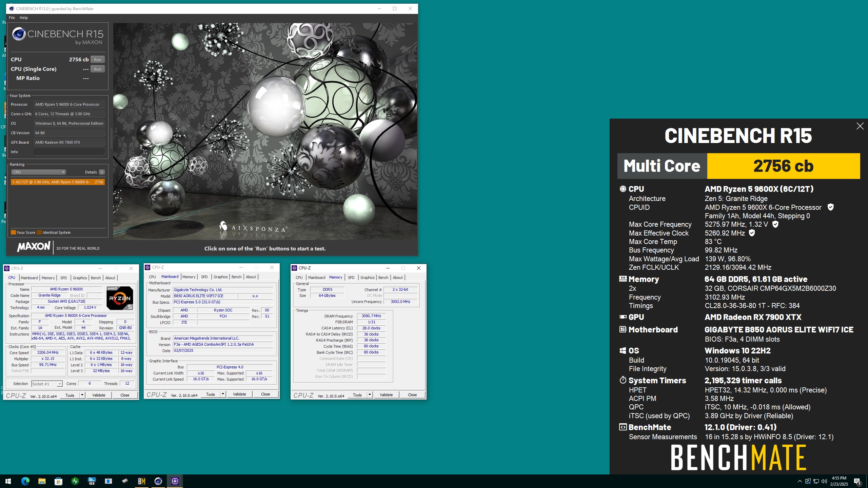Select the 6C/12T Ryzen 5 9600X ranking row

click(58, 182)
